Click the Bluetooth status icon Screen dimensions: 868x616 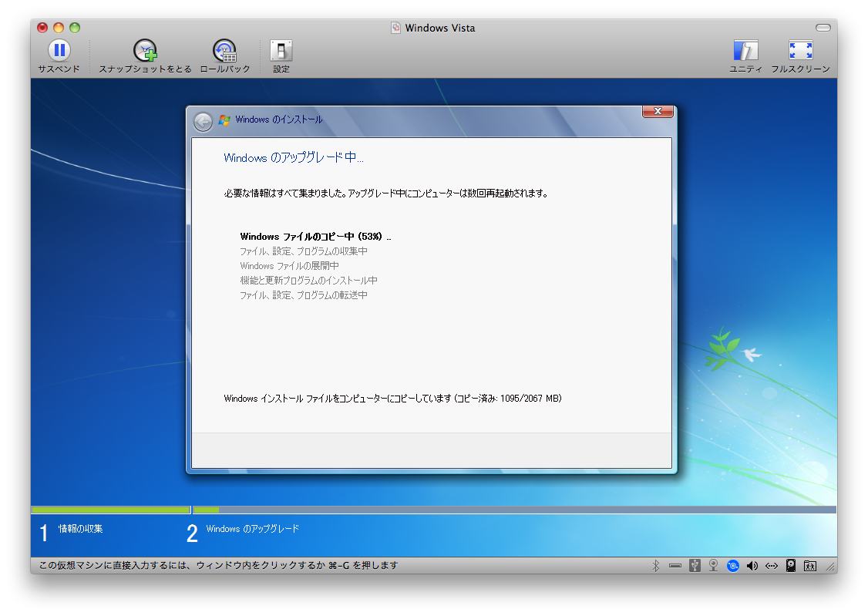point(656,566)
